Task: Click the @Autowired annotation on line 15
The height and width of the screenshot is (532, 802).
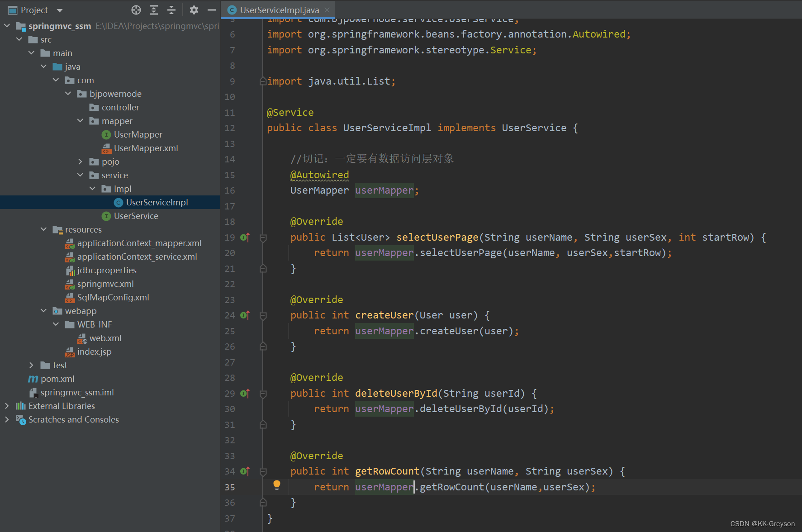Action: click(319, 175)
